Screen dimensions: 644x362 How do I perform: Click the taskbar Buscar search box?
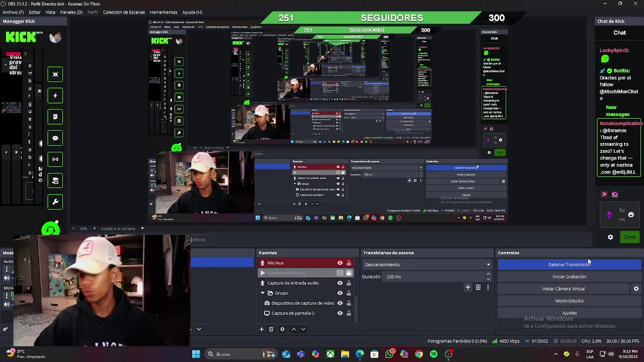pyautogui.click(x=240, y=354)
